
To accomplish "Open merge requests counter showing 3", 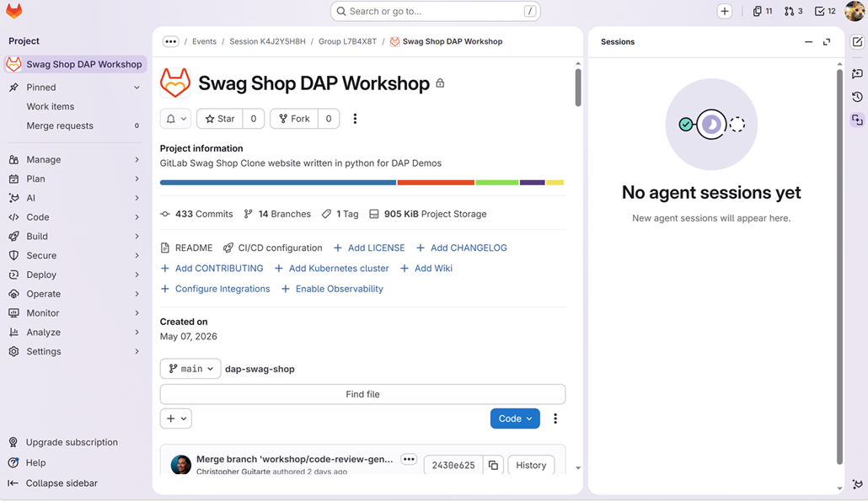I will (x=793, y=11).
